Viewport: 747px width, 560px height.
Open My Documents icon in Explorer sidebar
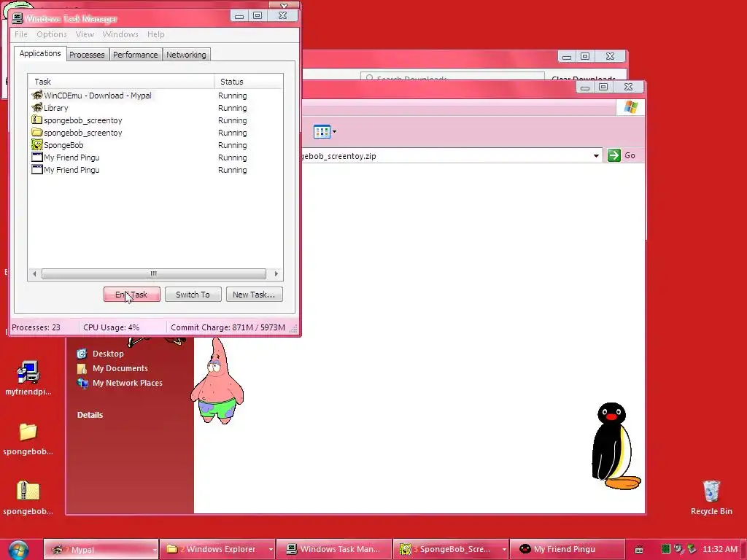(82, 368)
